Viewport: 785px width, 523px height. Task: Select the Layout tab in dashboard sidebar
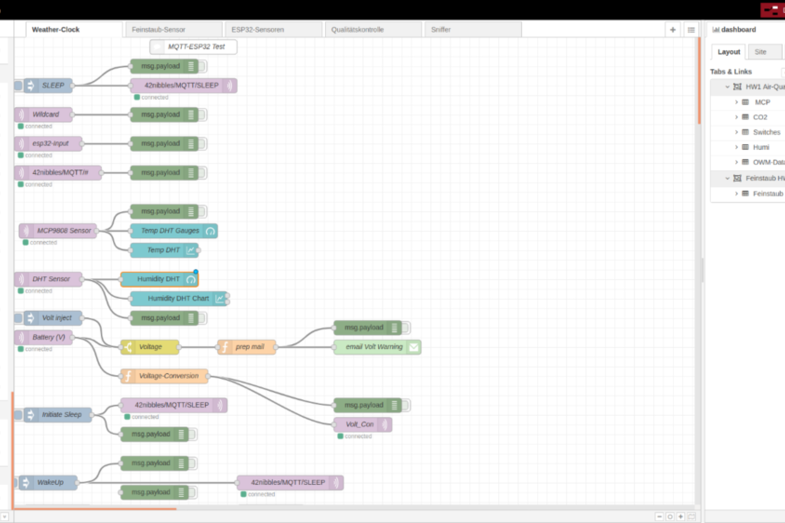[x=728, y=52]
